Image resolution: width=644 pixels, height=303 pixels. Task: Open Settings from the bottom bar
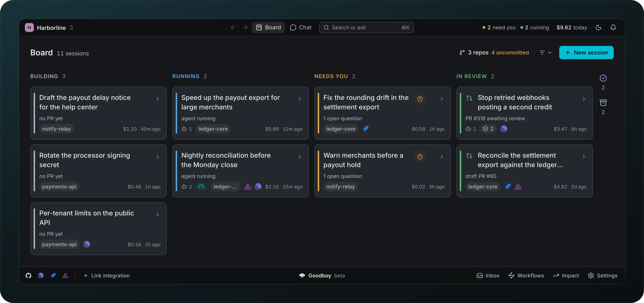(602, 276)
